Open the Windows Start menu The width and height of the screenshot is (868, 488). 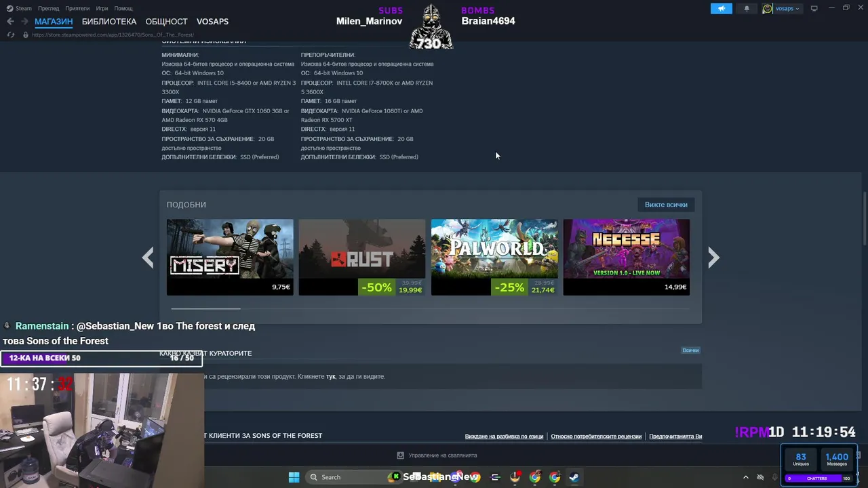[294, 477]
